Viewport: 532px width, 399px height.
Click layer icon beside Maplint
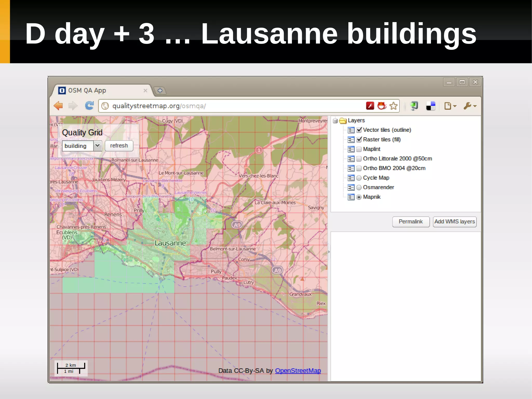pos(351,149)
